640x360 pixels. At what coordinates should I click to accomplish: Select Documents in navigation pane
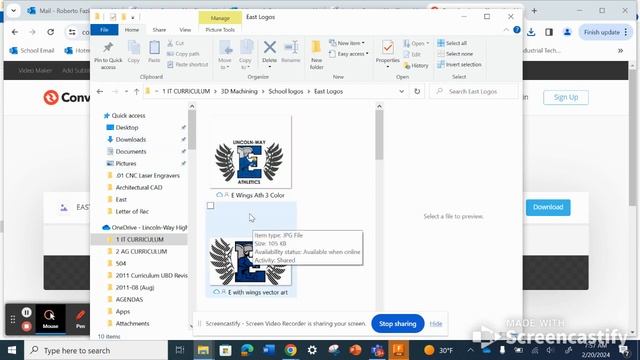click(x=131, y=151)
